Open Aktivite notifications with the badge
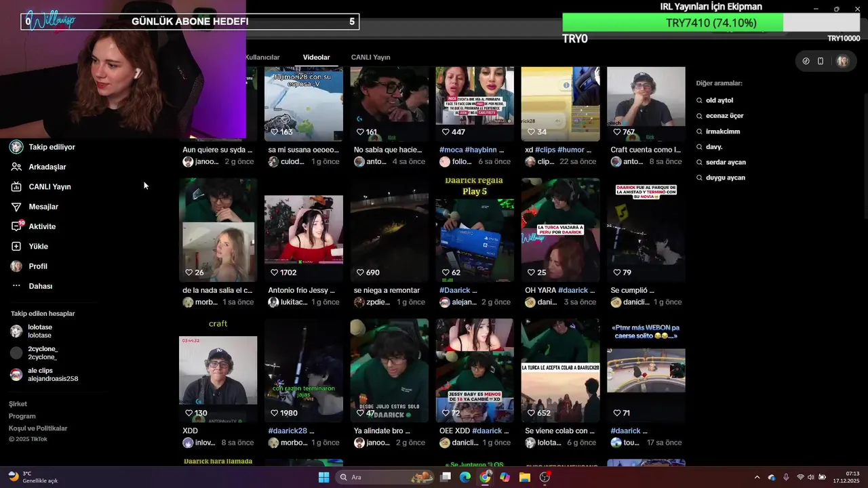 pos(33,226)
